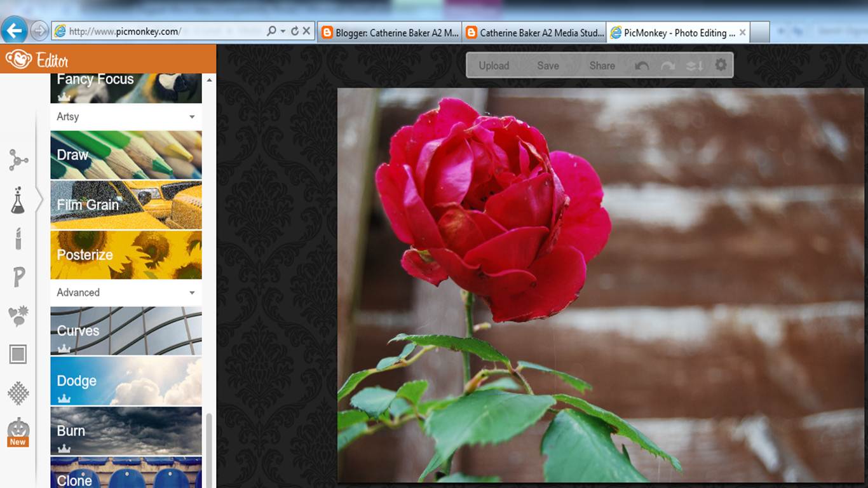Screen dimensions: 868x488
Task: Open the settings gear in top toolbar
Action: coord(721,65)
